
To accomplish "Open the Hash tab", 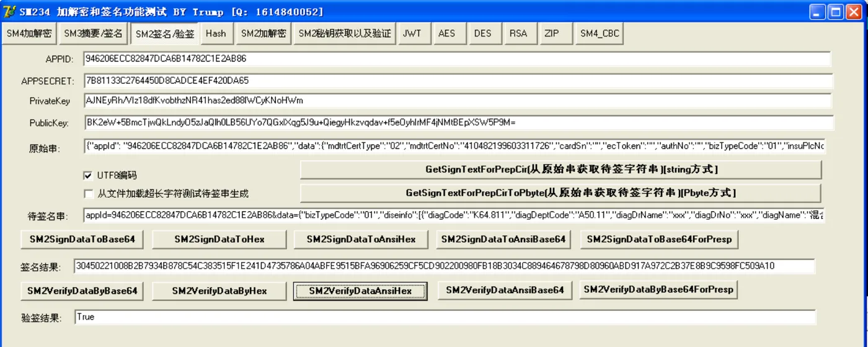I will pos(216,34).
